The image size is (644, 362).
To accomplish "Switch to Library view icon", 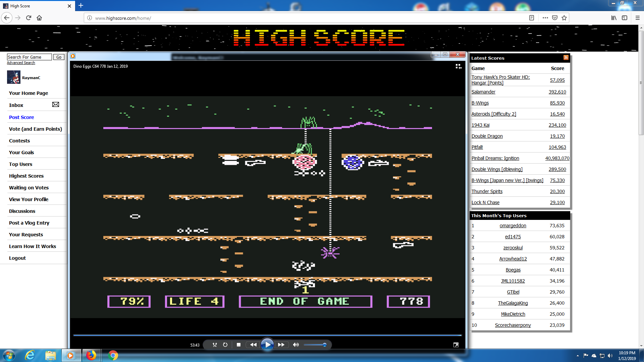I will click(x=459, y=66).
